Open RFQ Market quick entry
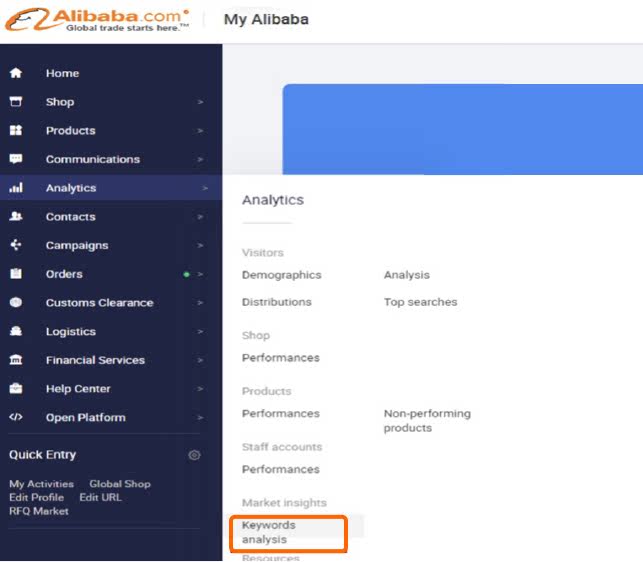The width and height of the screenshot is (643, 562). coord(39,511)
